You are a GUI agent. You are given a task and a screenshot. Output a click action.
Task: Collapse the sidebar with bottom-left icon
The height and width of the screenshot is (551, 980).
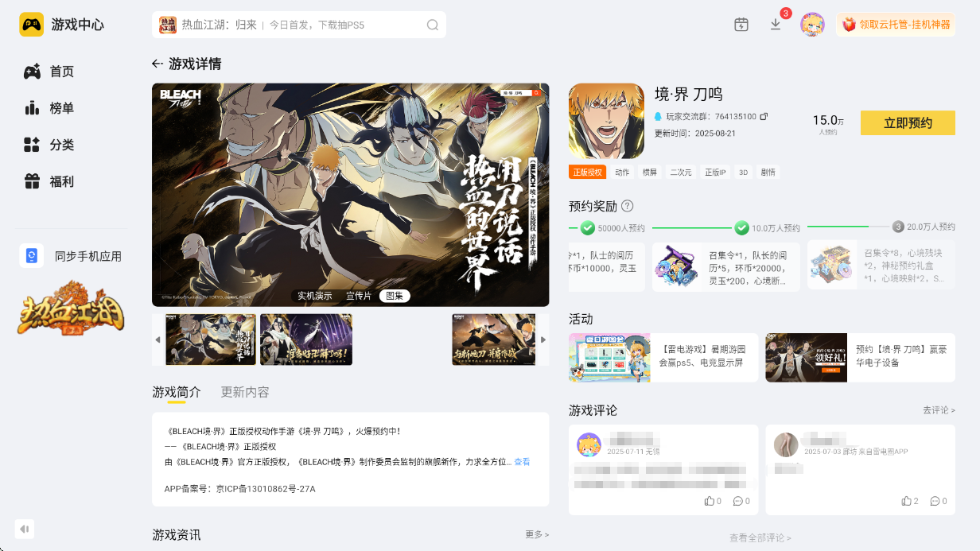point(25,529)
